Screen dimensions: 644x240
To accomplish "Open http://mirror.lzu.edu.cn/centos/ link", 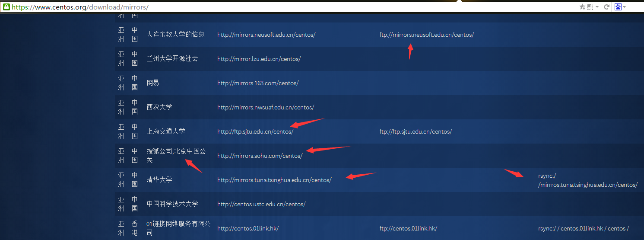I will [259, 59].
